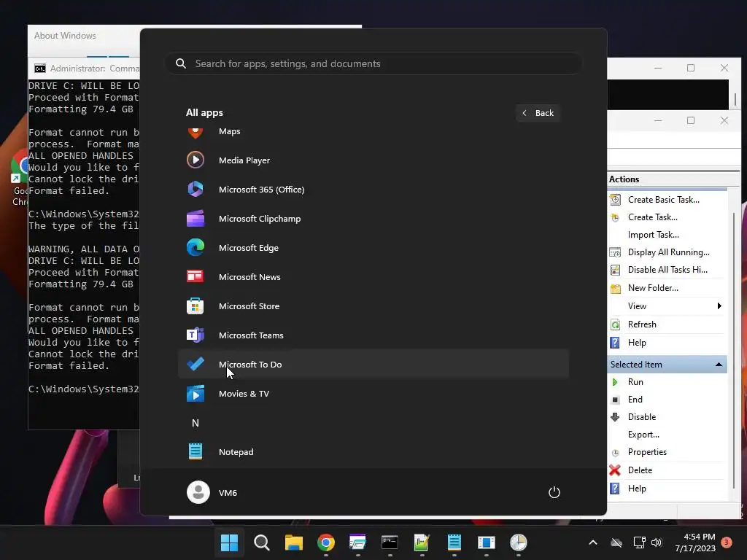The image size is (747, 560).
Task: Open Google Chrome desktop shortcut
Action: point(18,179)
